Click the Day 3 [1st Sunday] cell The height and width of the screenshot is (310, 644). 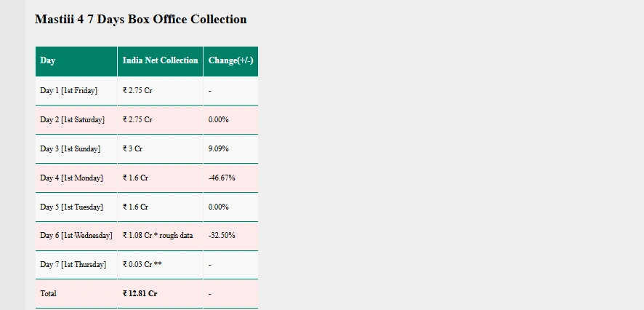click(x=70, y=149)
